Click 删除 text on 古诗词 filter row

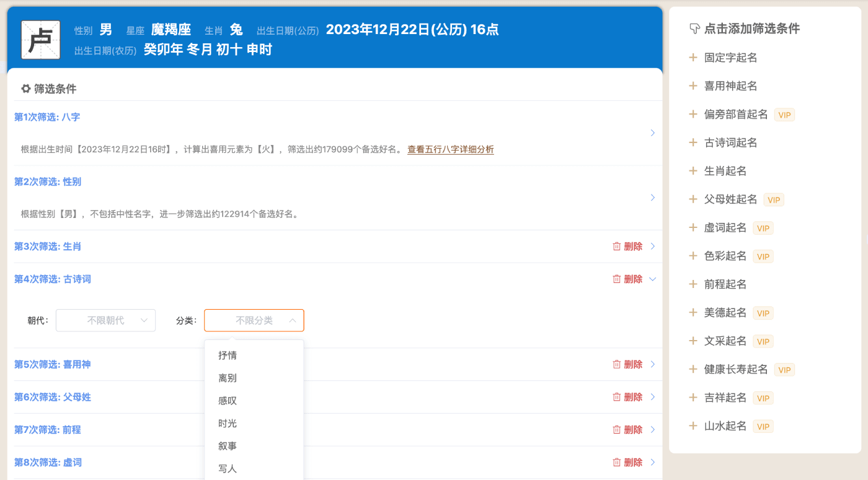coord(633,279)
